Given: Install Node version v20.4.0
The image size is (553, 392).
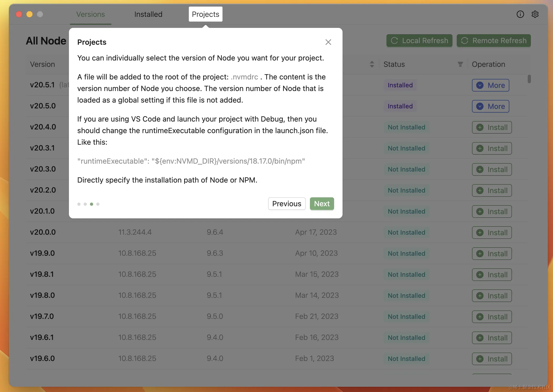Looking at the screenshot, I should coord(491,127).
